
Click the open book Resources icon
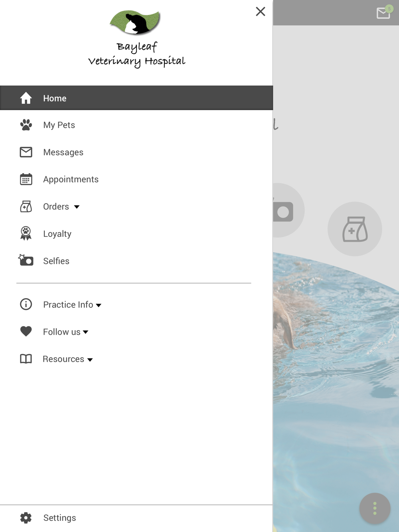point(26,359)
